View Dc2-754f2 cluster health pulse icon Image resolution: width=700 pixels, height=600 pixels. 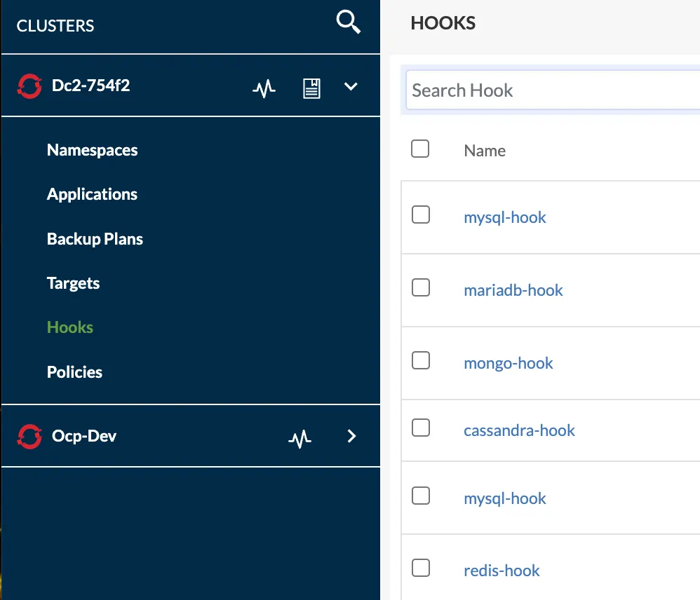pos(264,88)
